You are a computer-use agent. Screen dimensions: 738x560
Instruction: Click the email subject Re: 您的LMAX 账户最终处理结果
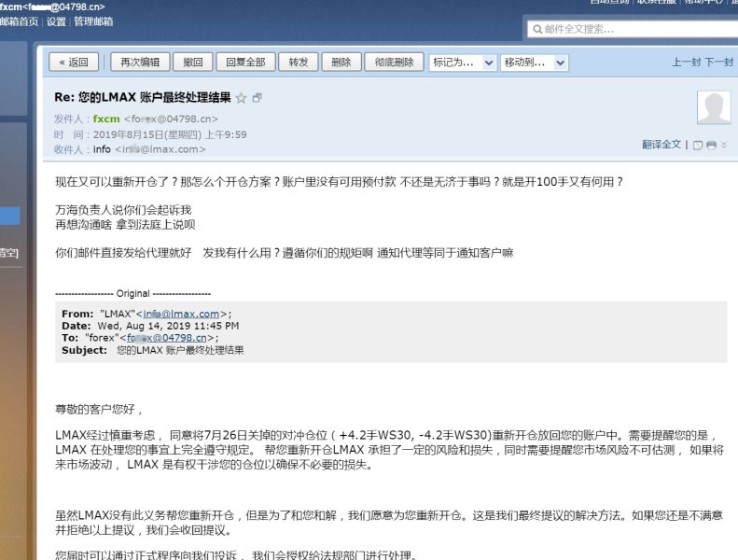tap(143, 97)
